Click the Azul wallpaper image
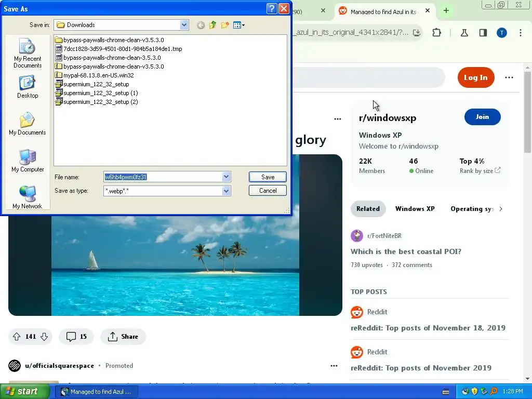532x399 pixels. tap(175, 265)
